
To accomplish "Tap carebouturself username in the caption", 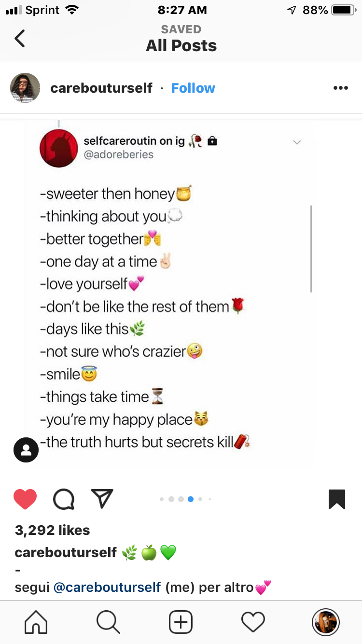I will tap(66, 552).
